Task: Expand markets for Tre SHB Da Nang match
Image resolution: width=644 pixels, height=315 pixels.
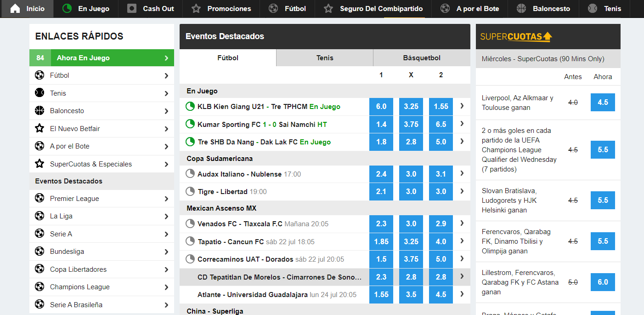Action: (x=462, y=142)
